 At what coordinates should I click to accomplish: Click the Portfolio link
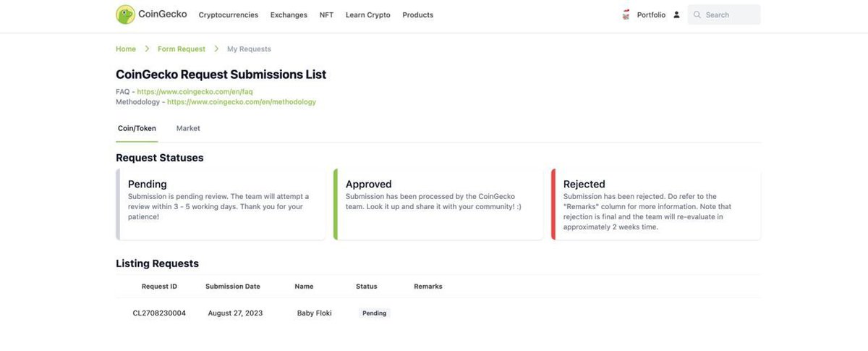[x=651, y=14]
